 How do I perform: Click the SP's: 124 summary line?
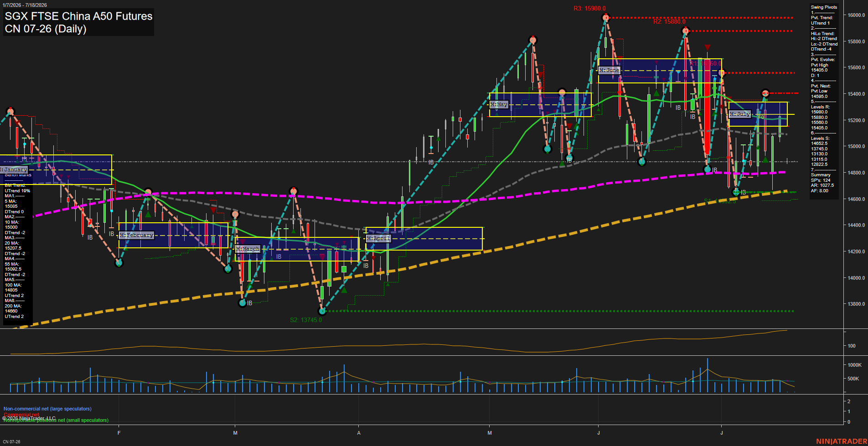(821, 180)
